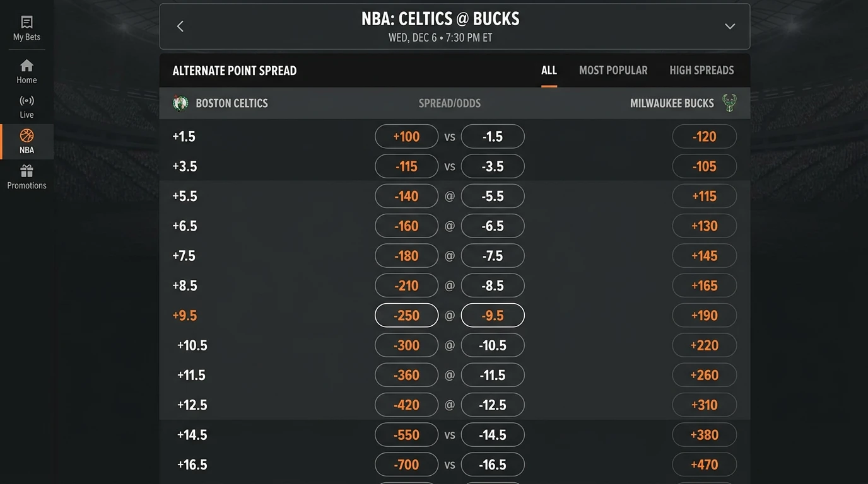This screenshot has width=868, height=484.
Task: Click the -8.5 spread pill
Action: (x=493, y=285)
